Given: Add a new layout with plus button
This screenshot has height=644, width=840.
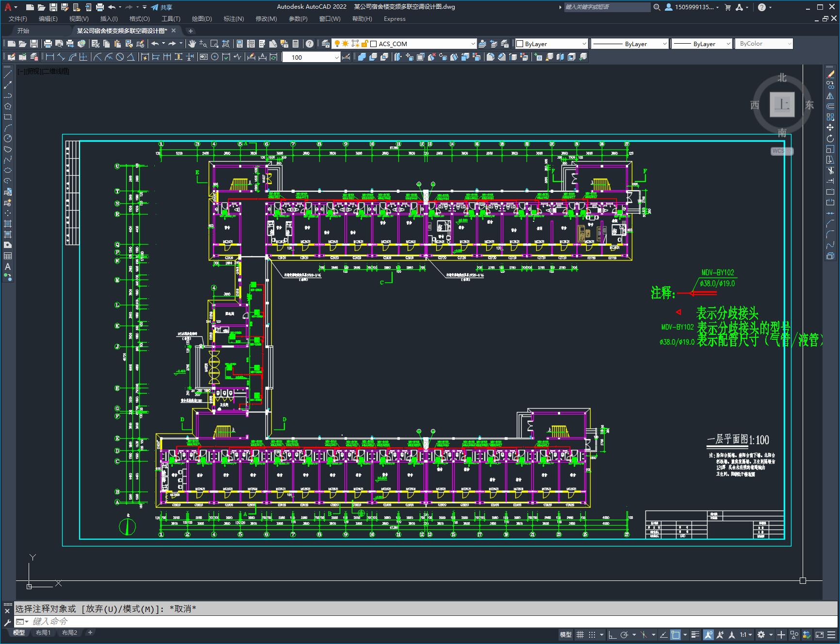Looking at the screenshot, I should click(90, 632).
